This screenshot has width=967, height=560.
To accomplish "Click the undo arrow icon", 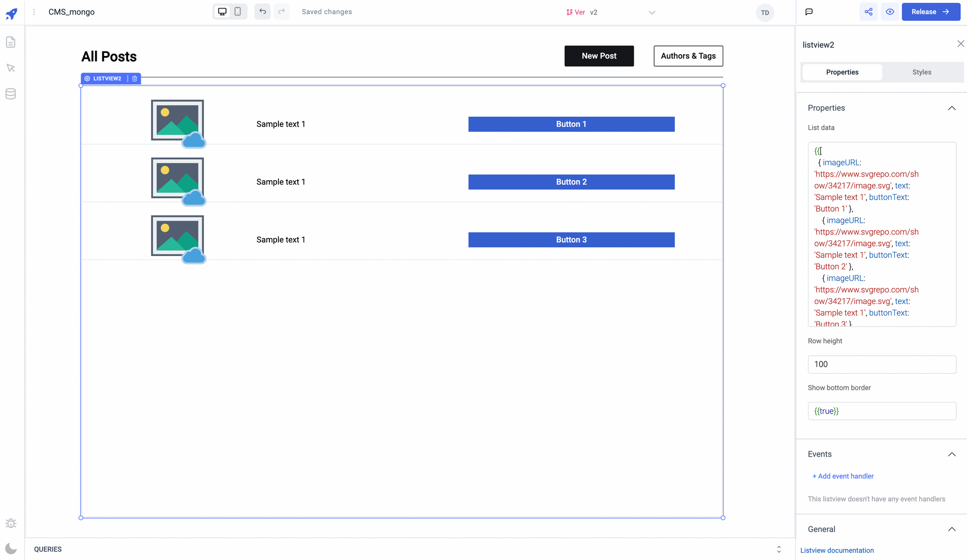I will click(263, 12).
